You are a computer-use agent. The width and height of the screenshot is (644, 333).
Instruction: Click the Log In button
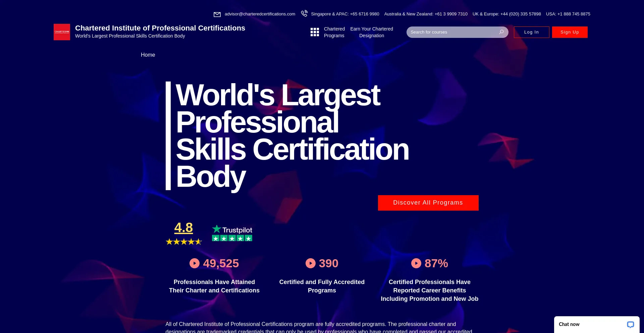pyautogui.click(x=532, y=32)
